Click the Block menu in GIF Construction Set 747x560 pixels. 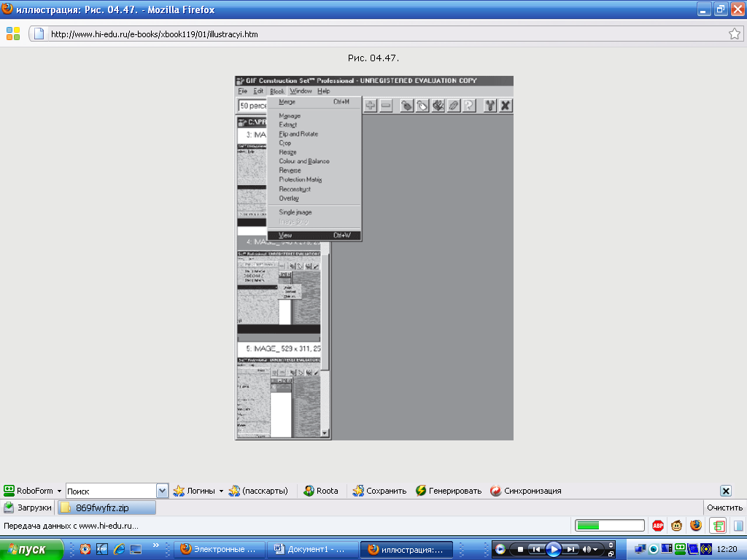276,91
